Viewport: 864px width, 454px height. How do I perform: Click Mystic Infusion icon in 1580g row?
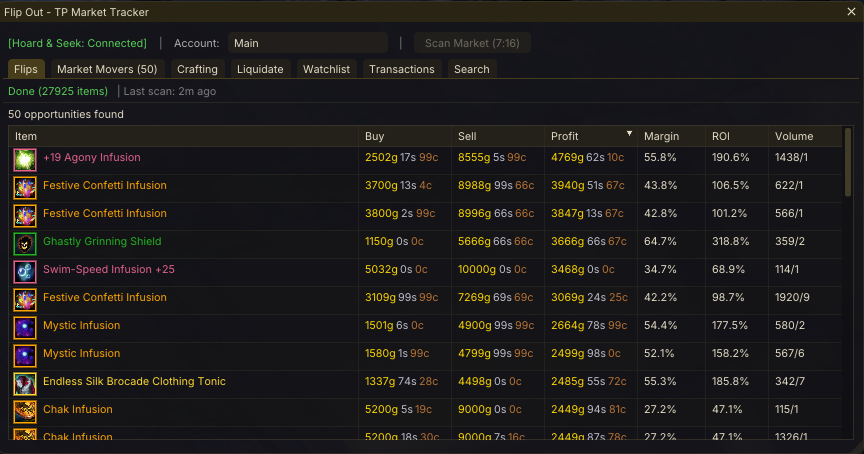25,356
